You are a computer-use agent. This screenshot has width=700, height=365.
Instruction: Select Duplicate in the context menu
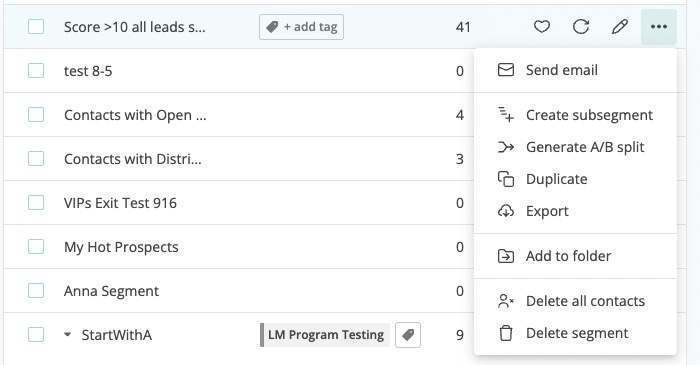click(x=575, y=179)
